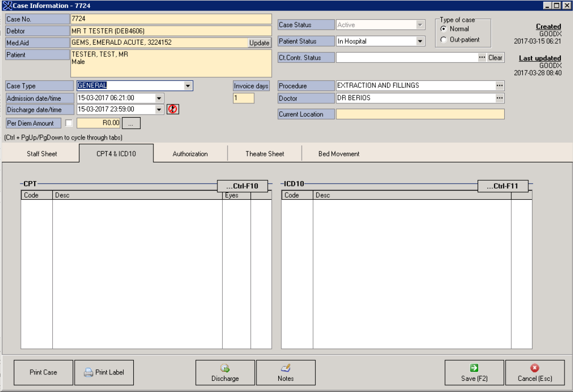The width and height of the screenshot is (573, 392).
Task: Open the Patient Status dropdown
Action: coord(420,40)
